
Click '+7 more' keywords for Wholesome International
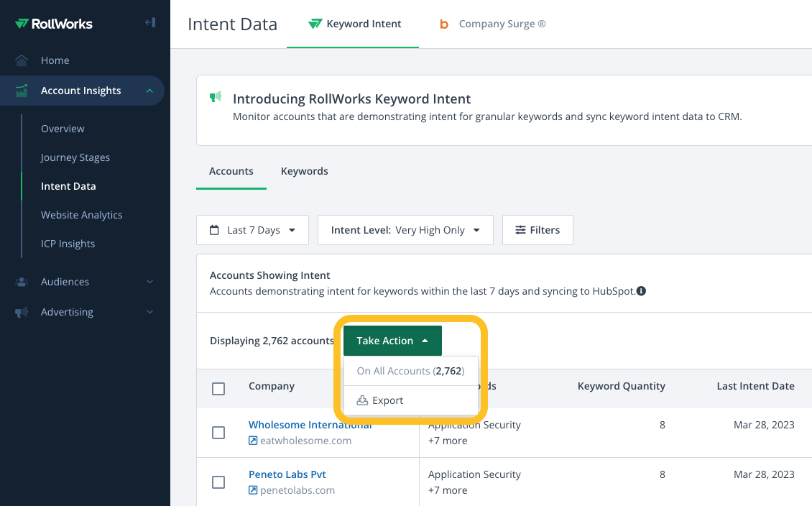[448, 441]
